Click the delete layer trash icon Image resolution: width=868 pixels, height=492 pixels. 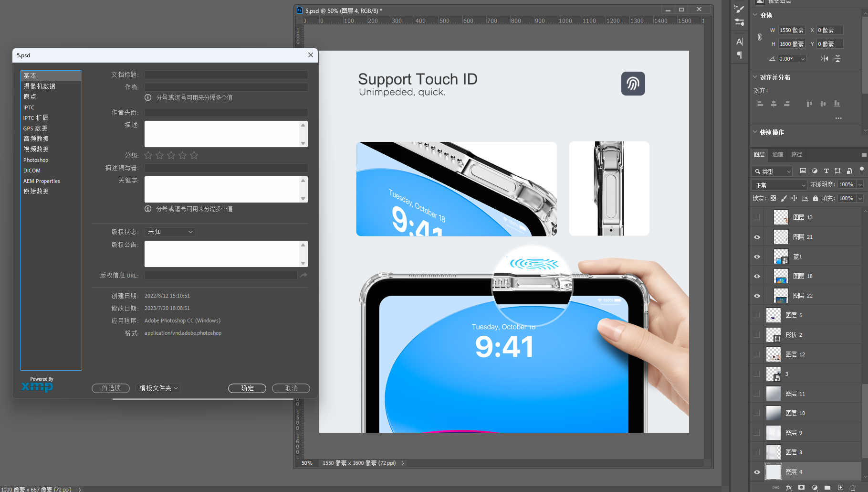(x=853, y=488)
